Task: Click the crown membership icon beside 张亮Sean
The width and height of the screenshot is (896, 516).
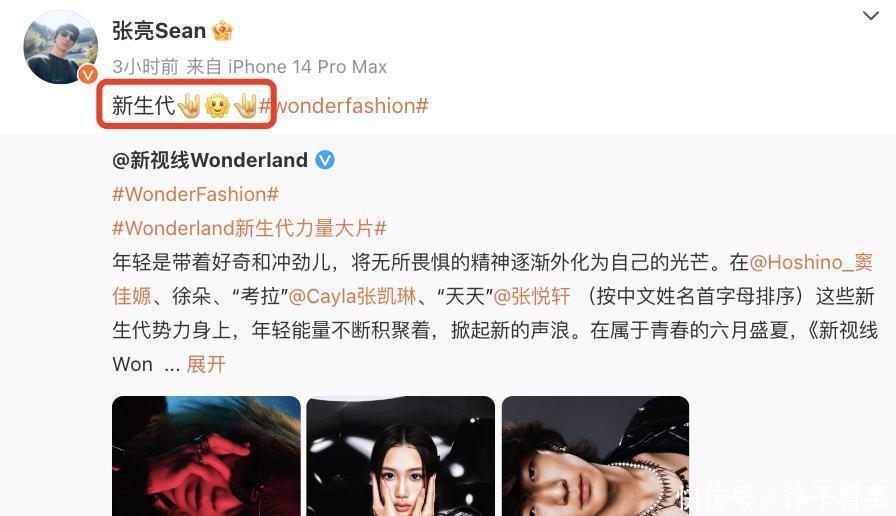Action: pyautogui.click(x=222, y=31)
